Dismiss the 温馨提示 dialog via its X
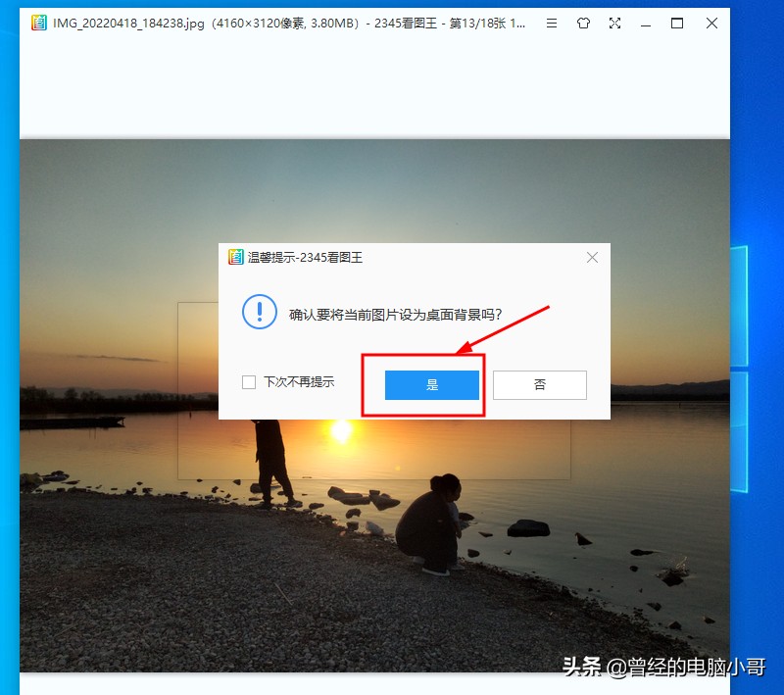Screen dimensions: 784x695 click(x=592, y=257)
